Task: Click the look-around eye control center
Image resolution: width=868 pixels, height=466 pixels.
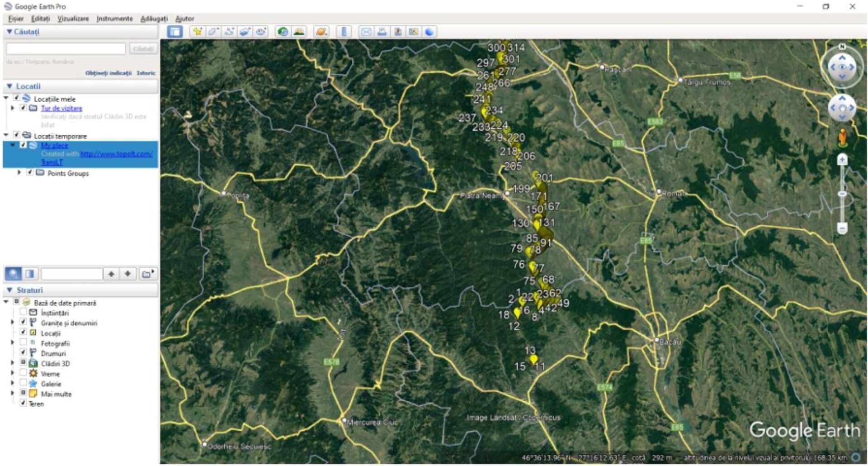Action: (x=842, y=67)
